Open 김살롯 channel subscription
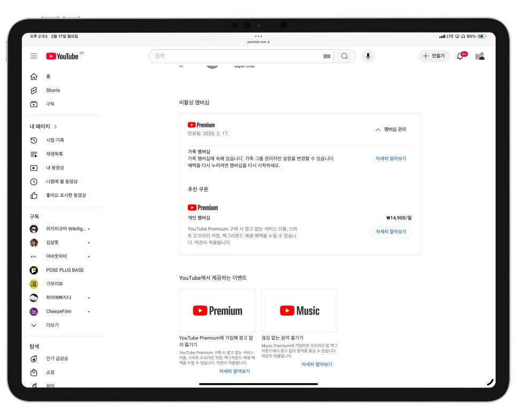The height and width of the screenshot is (420, 517). click(52, 243)
